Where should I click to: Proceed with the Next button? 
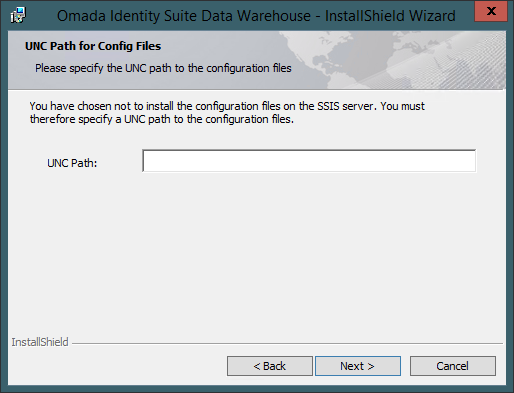[x=358, y=366]
